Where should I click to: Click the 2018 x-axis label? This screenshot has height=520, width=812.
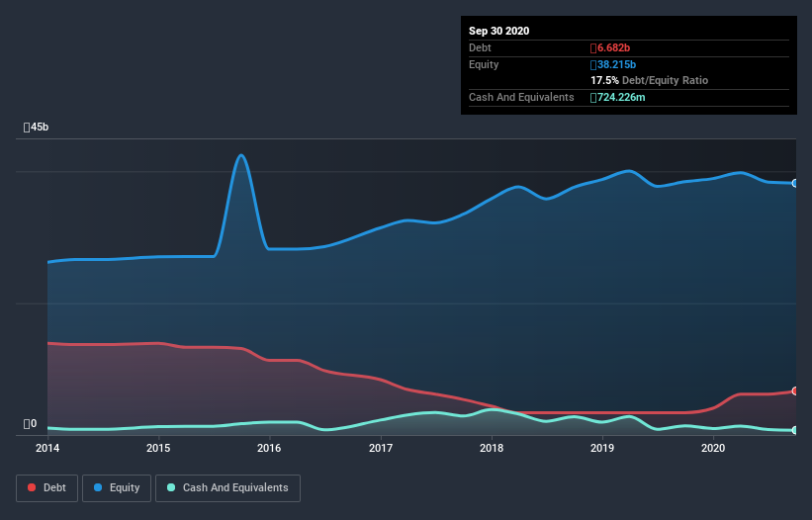tap(492, 448)
